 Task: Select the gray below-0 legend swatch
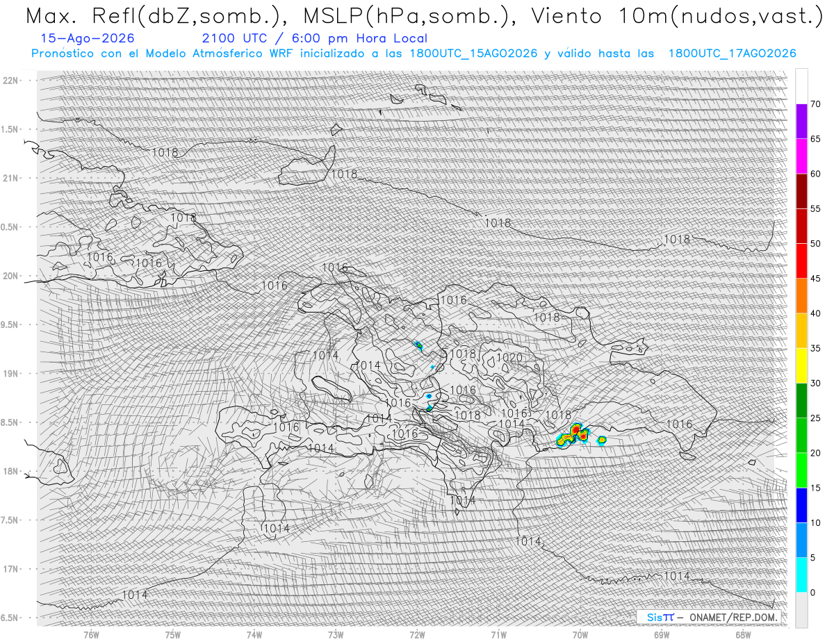pyautogui.click(x=801, y=609)
